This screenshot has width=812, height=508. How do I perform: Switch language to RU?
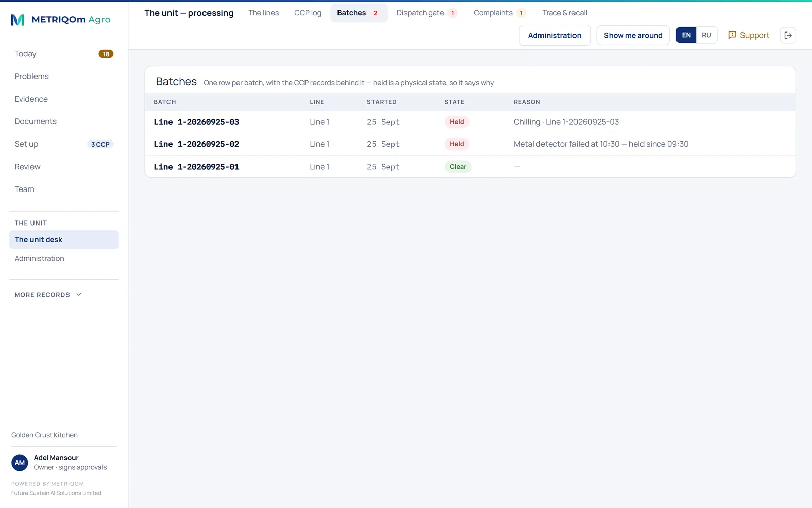[706, 35]
